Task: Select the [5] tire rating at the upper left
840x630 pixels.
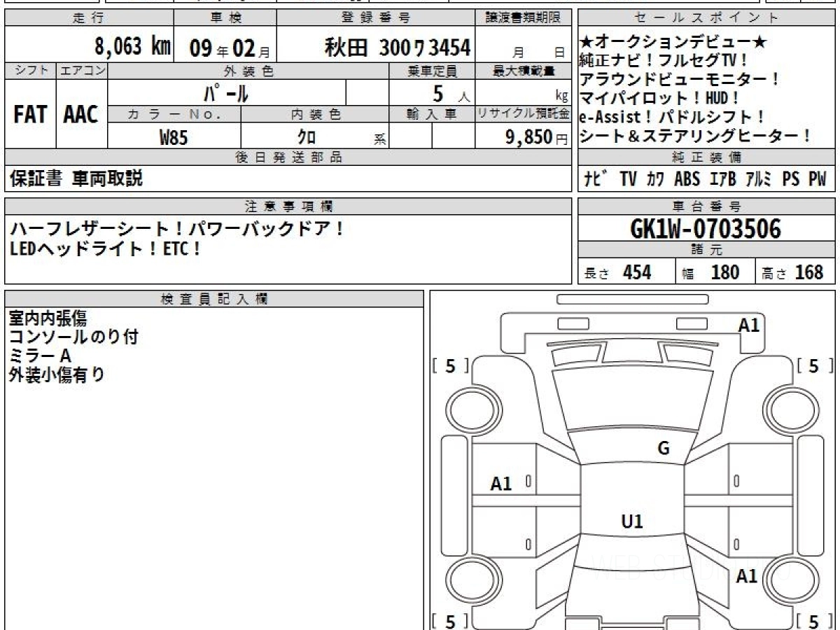Action: 450,365
